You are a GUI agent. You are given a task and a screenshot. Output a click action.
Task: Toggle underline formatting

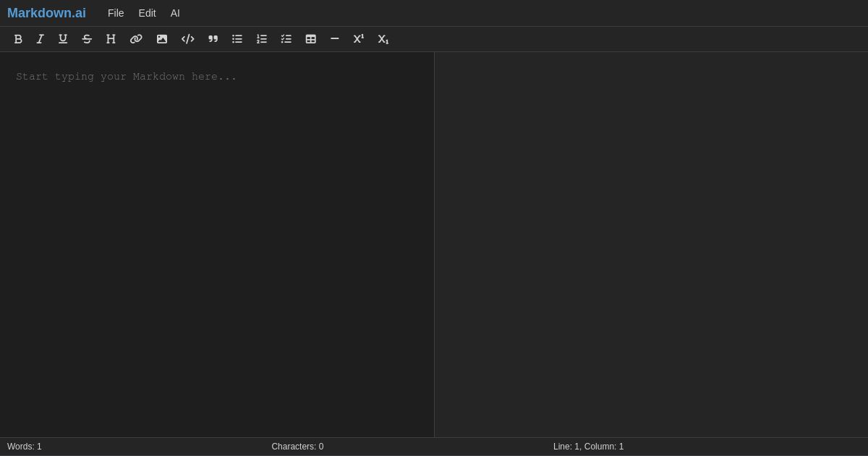[63, 39]
